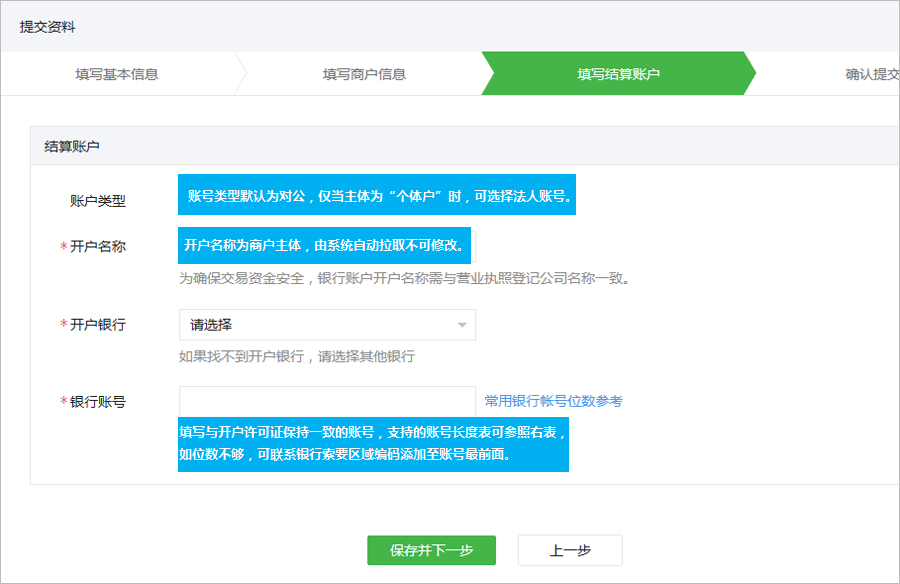
Task: Click the 结算账户 section header
Action: click(x=72, y=147)
